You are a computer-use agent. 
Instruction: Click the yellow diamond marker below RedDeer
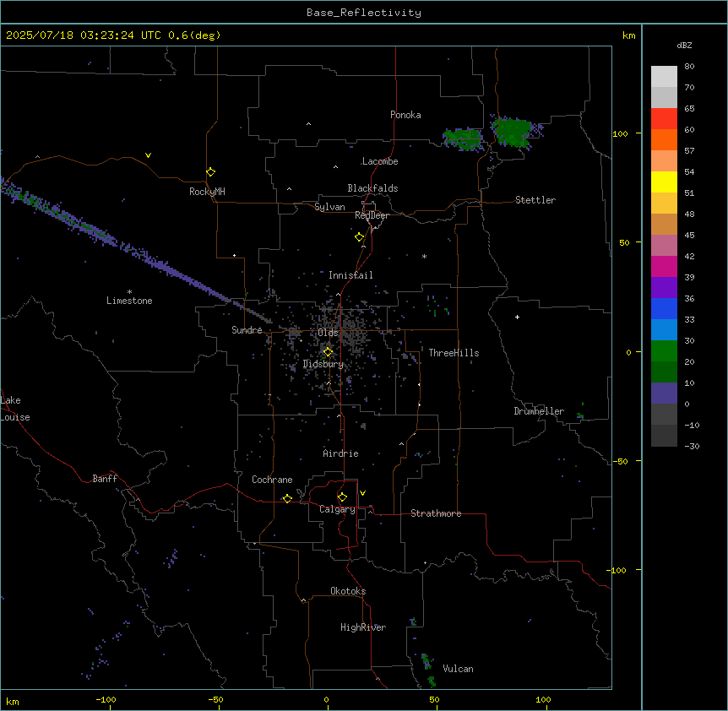(x=359, y=237)
